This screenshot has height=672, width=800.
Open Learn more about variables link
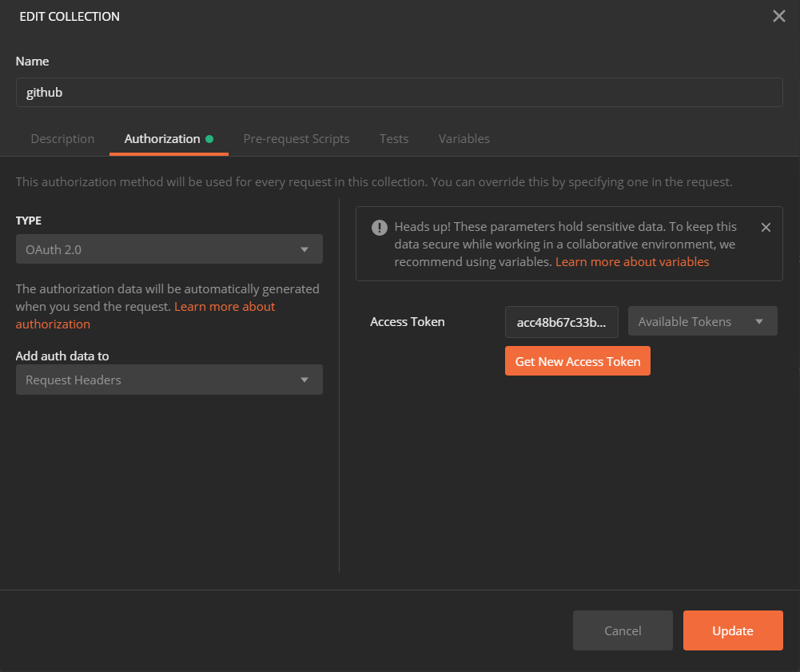click(632, 262)
